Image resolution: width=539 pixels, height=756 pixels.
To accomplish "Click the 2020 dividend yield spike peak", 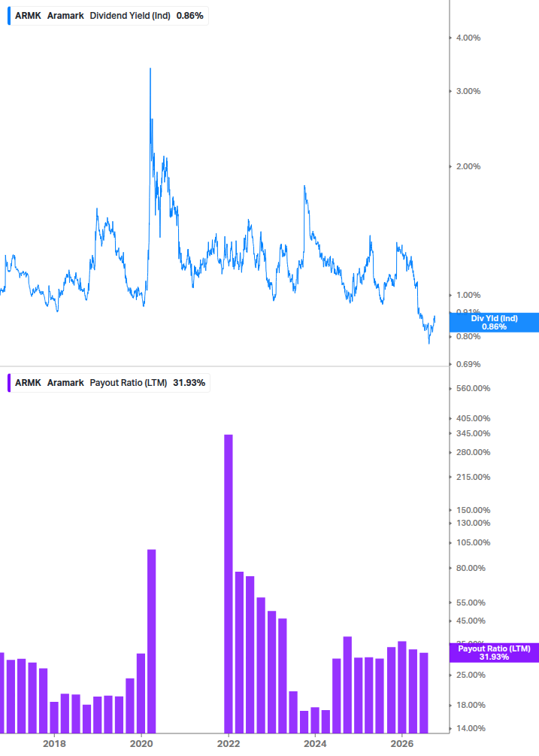I will (150, 69).
